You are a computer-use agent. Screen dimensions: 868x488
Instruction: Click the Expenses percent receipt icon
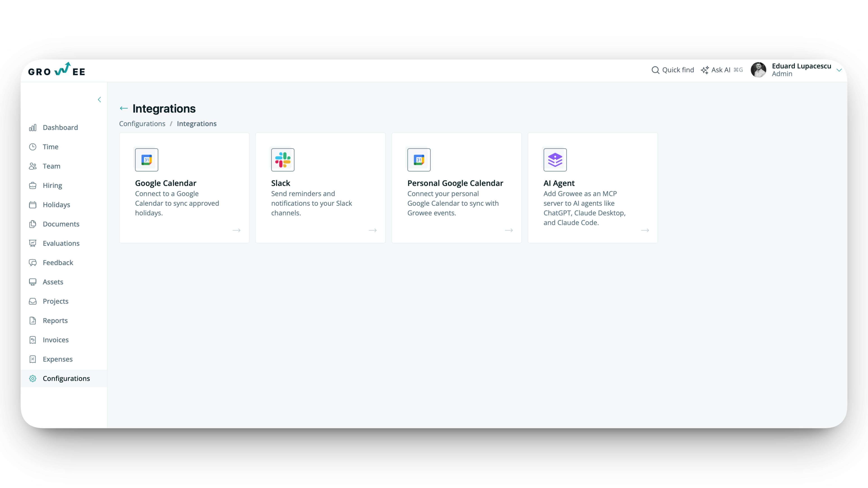click(33, 359)
